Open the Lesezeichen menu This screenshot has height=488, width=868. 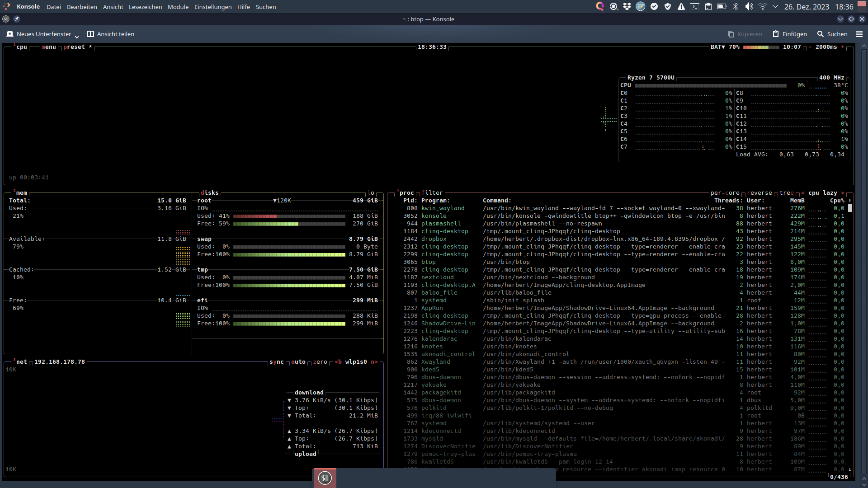[145, 7]
